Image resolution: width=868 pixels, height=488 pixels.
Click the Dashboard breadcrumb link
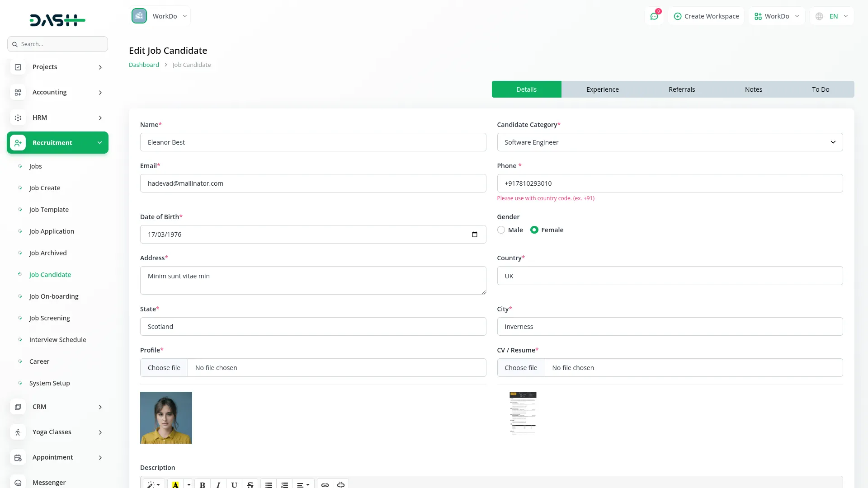[144, 65]
